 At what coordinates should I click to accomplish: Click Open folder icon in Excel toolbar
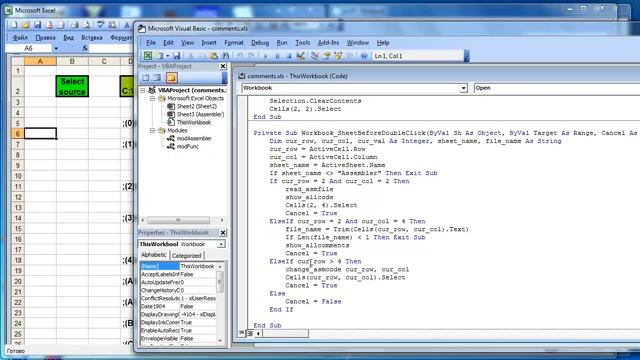26,25
